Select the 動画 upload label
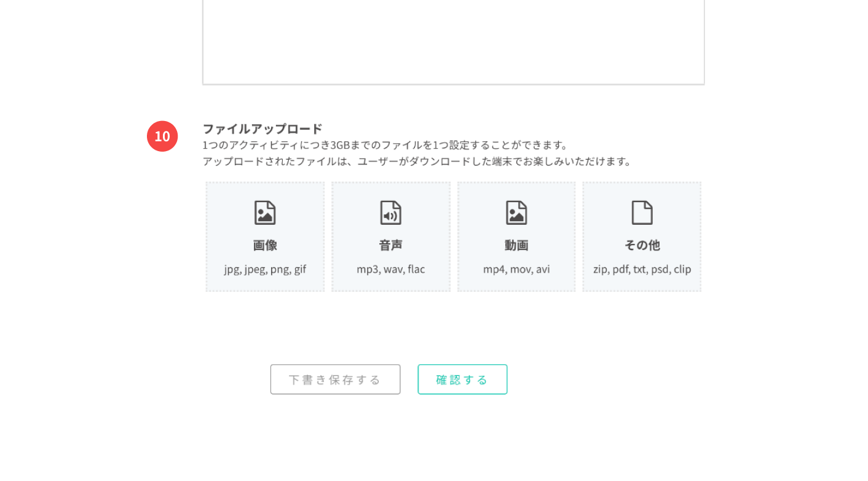Viewport: 868px width, 481px height. pyautogui.click(x=516, y=245)
